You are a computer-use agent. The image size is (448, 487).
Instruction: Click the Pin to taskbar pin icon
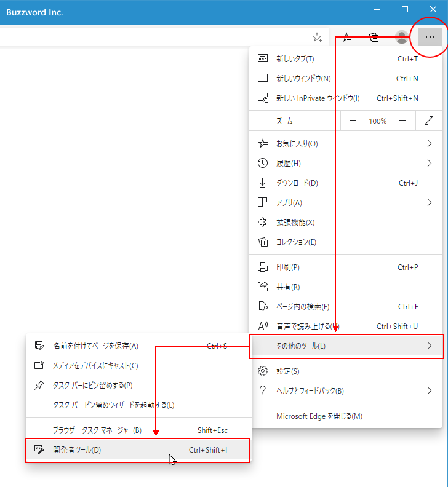39,385
